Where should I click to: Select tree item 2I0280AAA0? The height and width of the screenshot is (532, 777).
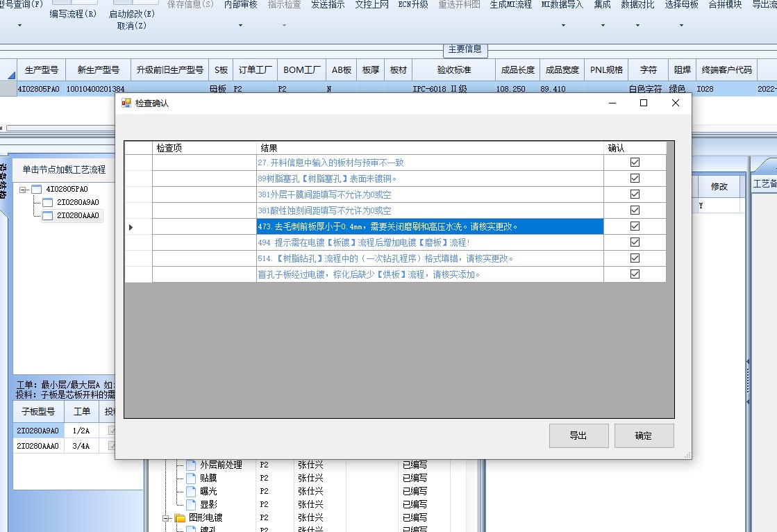[x=78, y=215]
